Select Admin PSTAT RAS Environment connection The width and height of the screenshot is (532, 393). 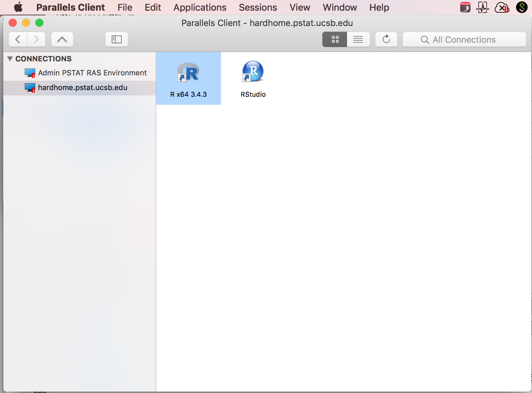click(x=79, y=73)
